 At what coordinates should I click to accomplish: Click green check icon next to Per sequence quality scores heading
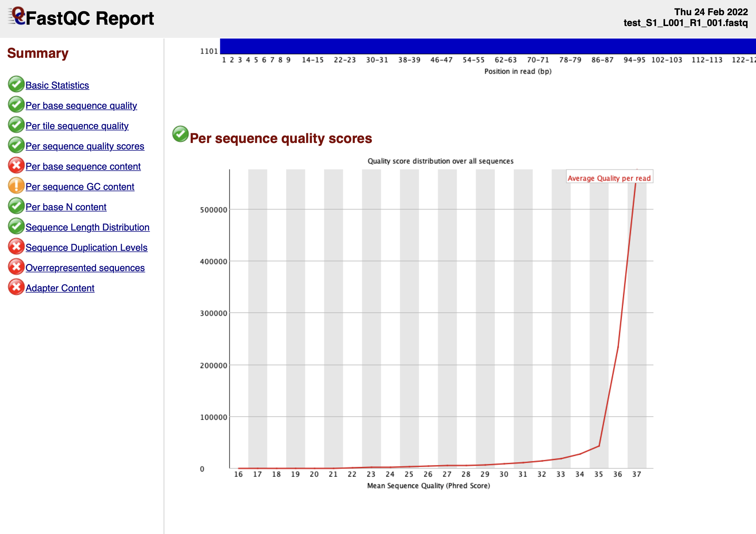[180, 134]
